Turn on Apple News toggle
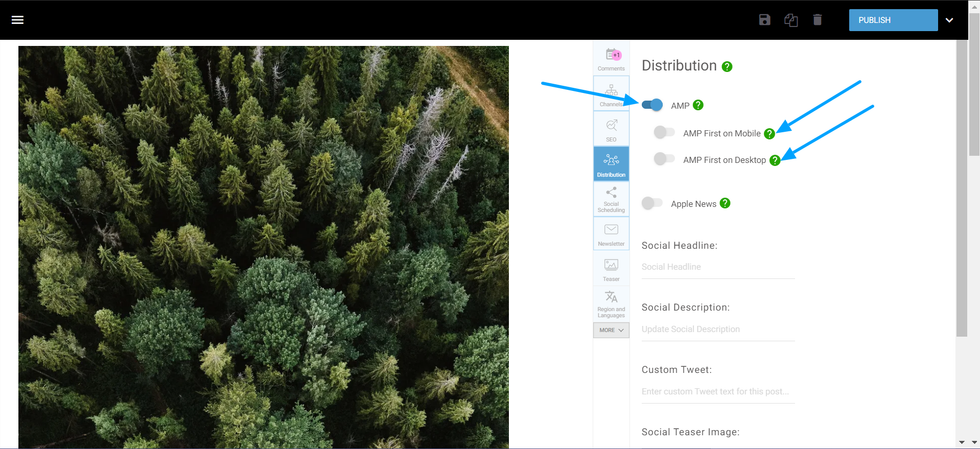The image size is (980, 449). tap(652, 203)
